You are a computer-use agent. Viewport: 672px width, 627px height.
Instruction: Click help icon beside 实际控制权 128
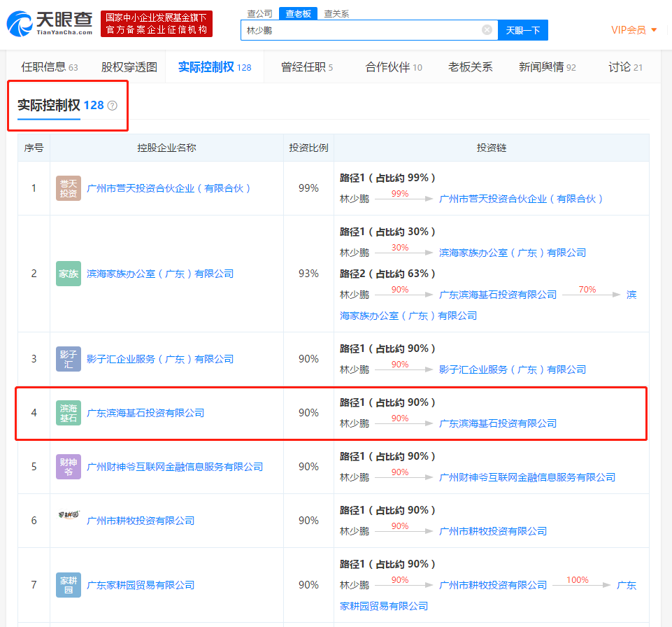pyautogui.click(x=112, y=106)
